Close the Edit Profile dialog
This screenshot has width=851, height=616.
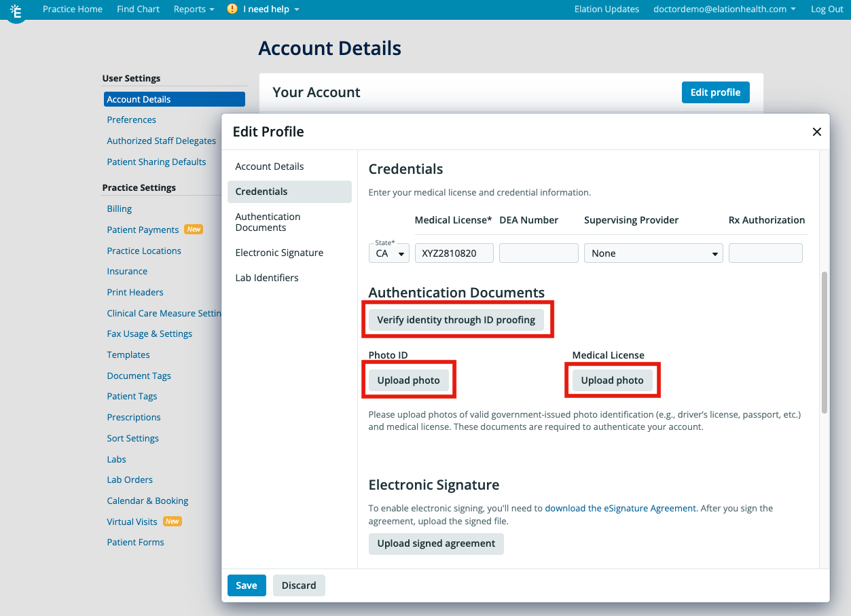tap(816, 132)
